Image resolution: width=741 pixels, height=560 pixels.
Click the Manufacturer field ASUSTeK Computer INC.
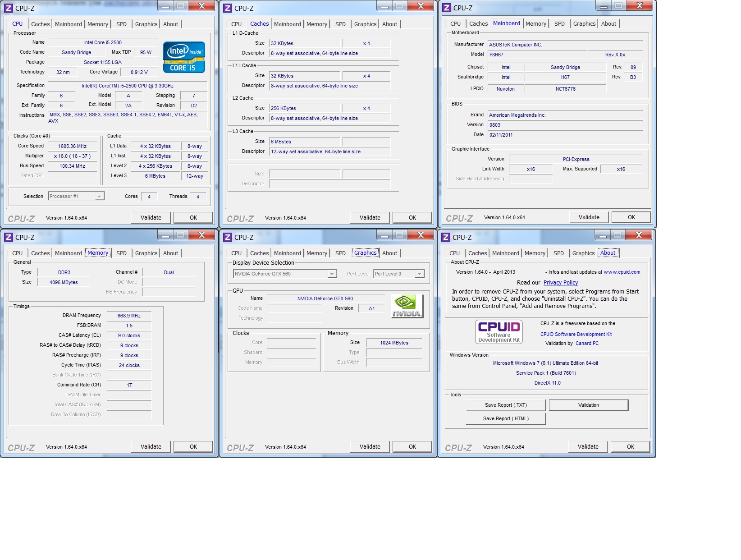tap(565, 45)
